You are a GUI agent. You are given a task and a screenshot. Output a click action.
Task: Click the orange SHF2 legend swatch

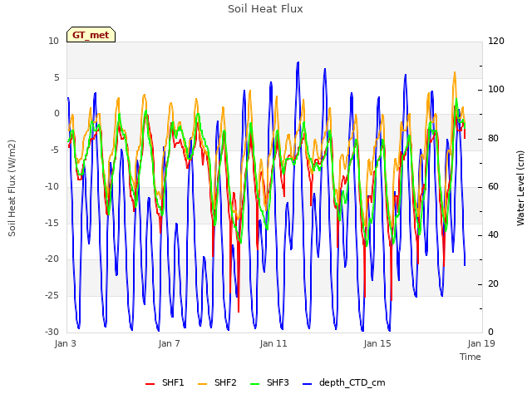(x=202, y=384)
